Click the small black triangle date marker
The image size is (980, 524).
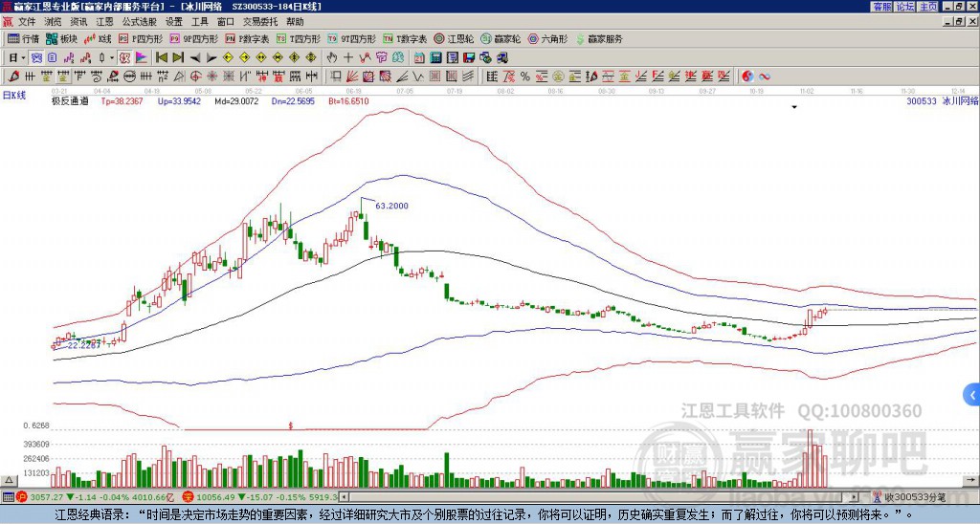coord(794,107)
